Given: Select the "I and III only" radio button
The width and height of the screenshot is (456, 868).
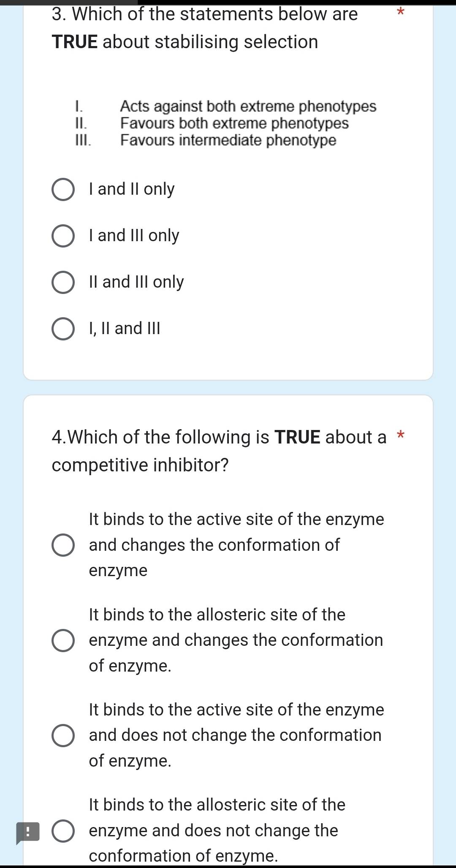Looking at the screenshot, I should tap(63, 236).
